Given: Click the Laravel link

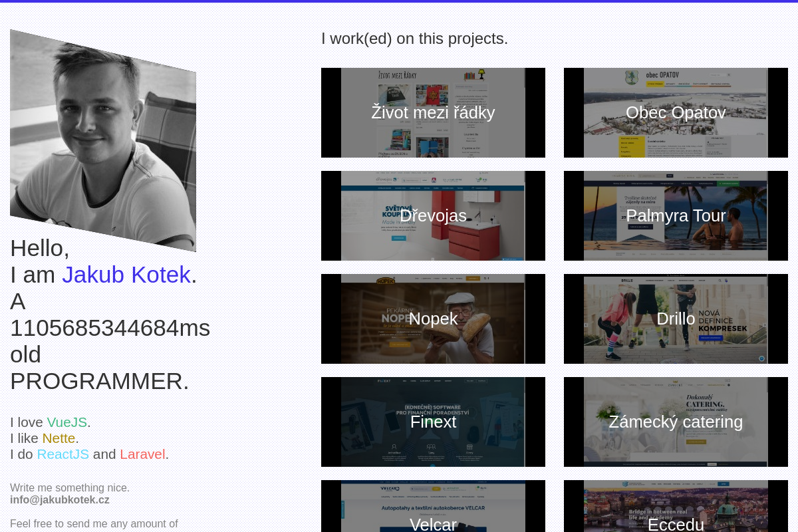Looking at the screenshot, I should pyautogui.click(x=142, y=454).
